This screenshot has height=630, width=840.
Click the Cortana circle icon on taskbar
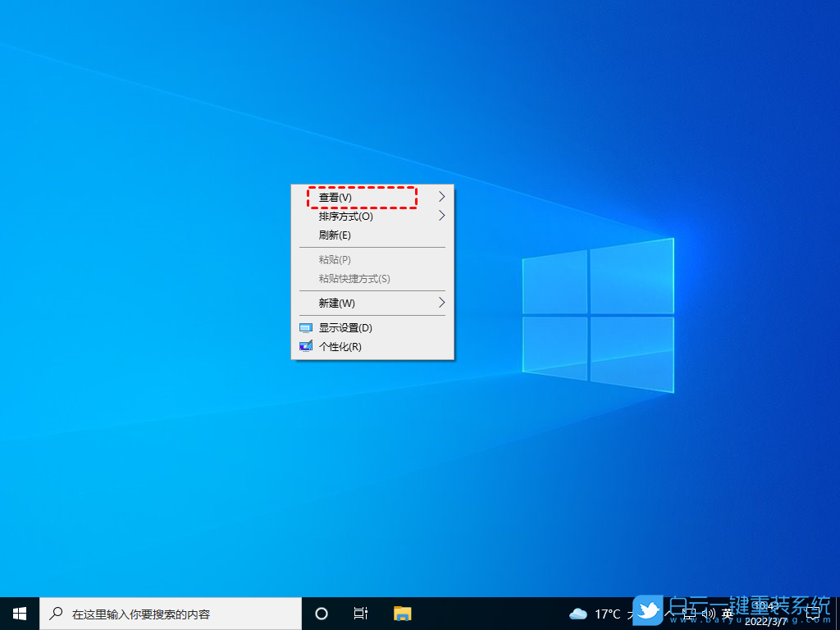pos(321,613)
